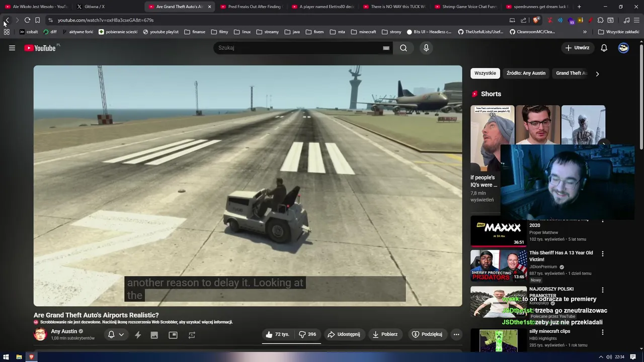644x362 pixels.
Task: Open the YouTube hamburger guide menu
Action: pos(12,48)
